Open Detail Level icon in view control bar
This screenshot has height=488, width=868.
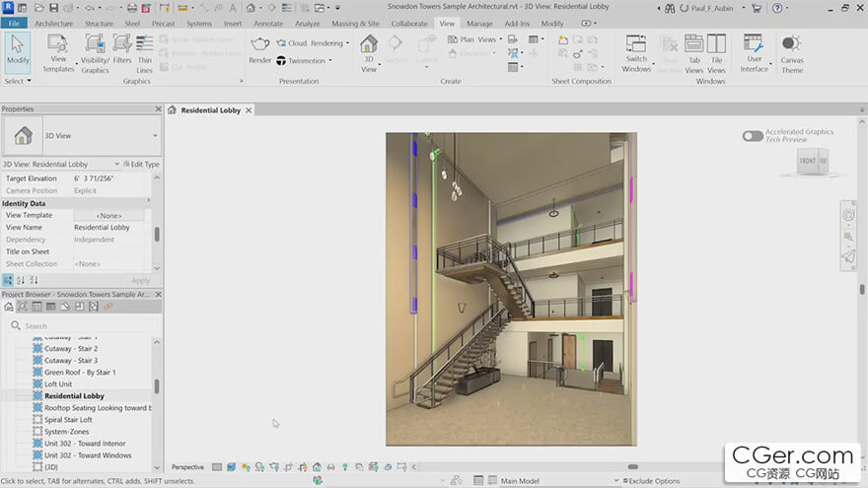tap(217, 467)
